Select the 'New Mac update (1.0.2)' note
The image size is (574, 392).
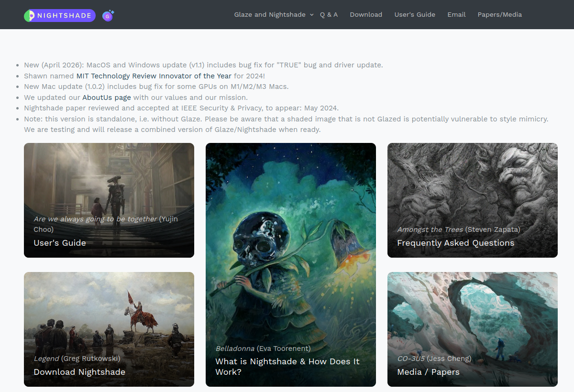coord(156,87)
